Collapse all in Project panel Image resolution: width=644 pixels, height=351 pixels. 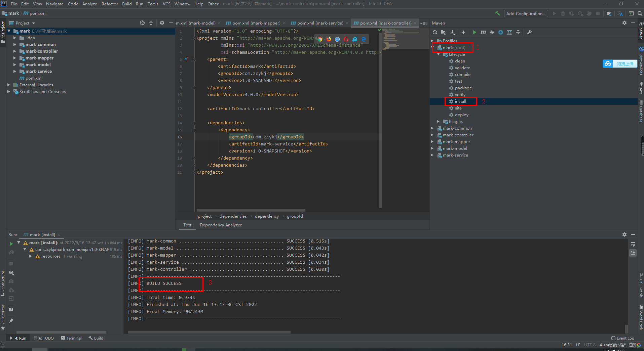151,23
